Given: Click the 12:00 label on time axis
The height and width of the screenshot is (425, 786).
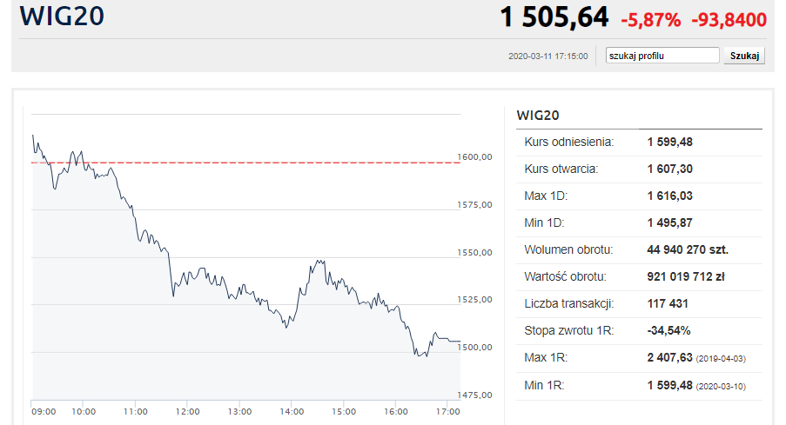Looking at the screenshot, I should point(187,411).
